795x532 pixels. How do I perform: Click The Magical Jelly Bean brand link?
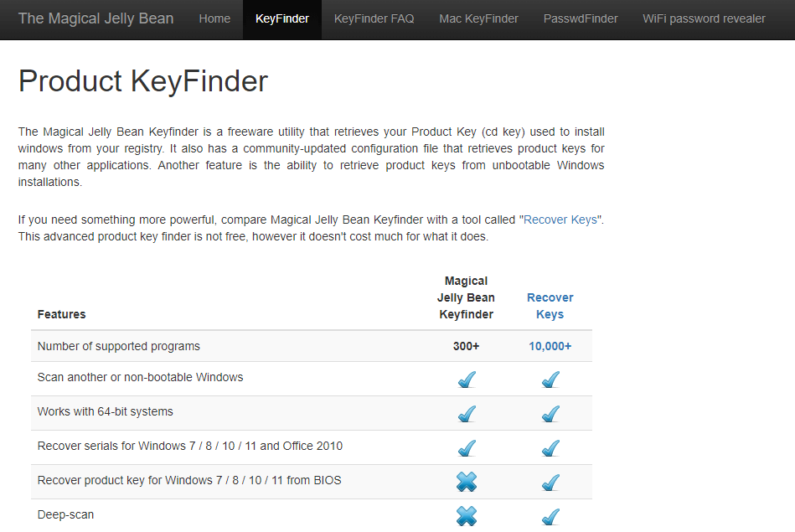pos(96,18)
